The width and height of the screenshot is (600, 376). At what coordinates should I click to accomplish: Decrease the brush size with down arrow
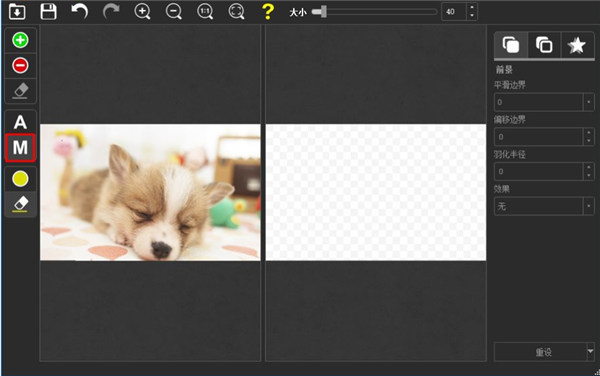click(472, 16)
